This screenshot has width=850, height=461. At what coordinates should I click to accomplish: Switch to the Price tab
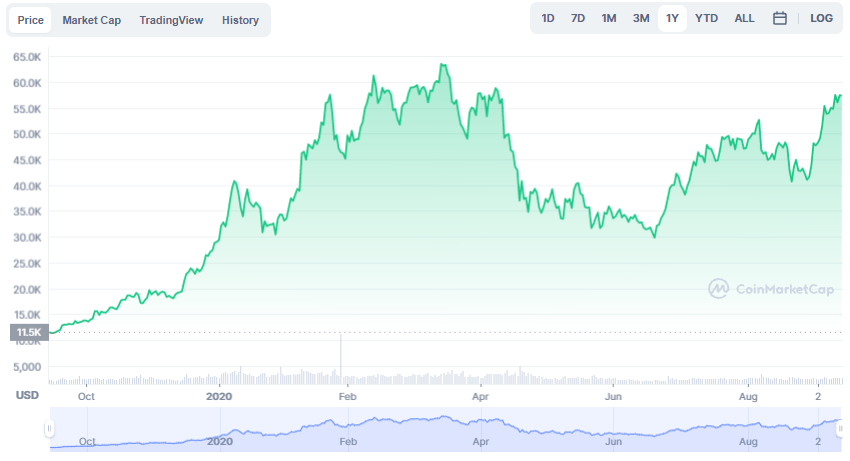pyautogui.click(x=30, y=20)
